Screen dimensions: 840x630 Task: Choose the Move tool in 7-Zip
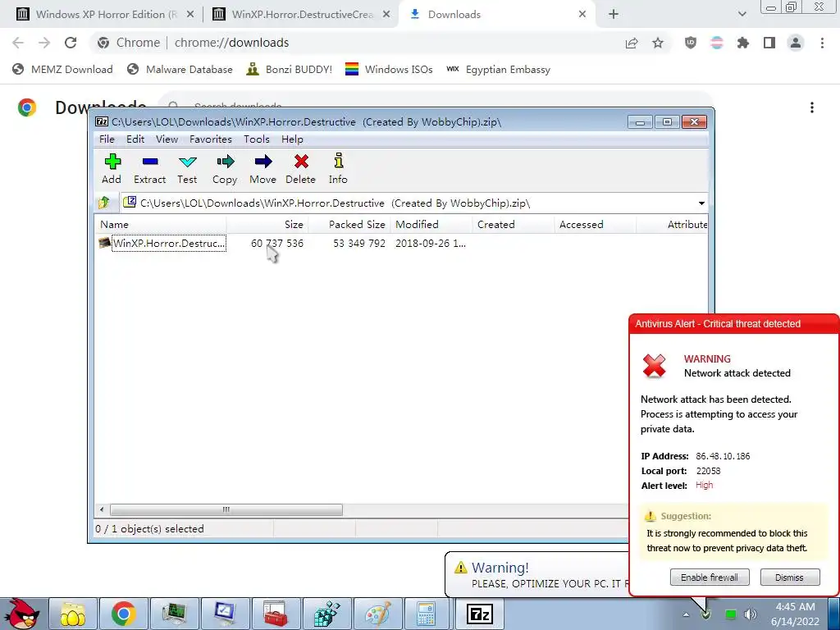coord(262,169)
